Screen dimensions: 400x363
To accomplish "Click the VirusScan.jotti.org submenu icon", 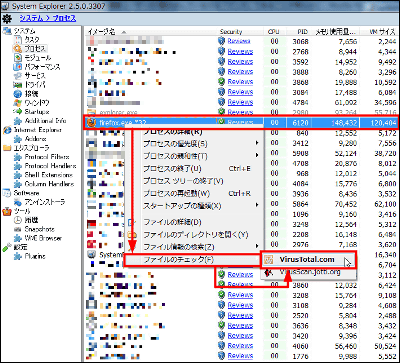I will (269, 273).
